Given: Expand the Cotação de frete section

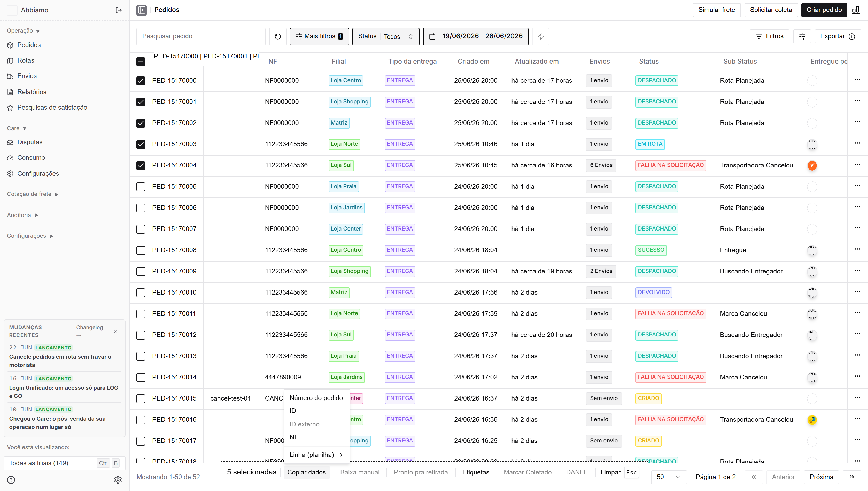Looking at the screenshot, I should 33,194.
